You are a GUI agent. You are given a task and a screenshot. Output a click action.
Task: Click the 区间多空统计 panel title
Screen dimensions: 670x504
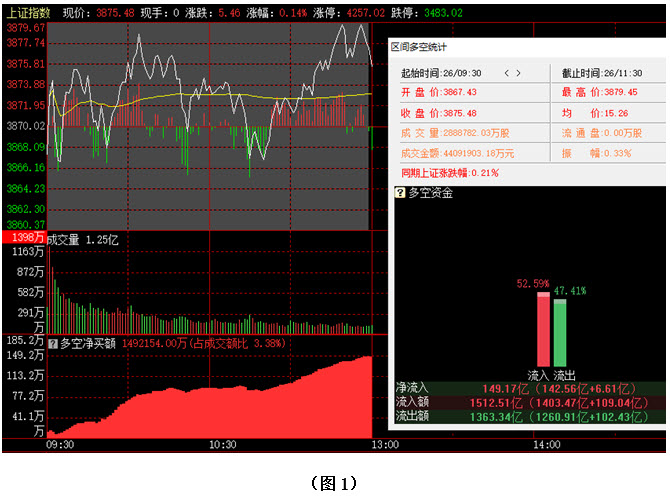click(418, 46)
